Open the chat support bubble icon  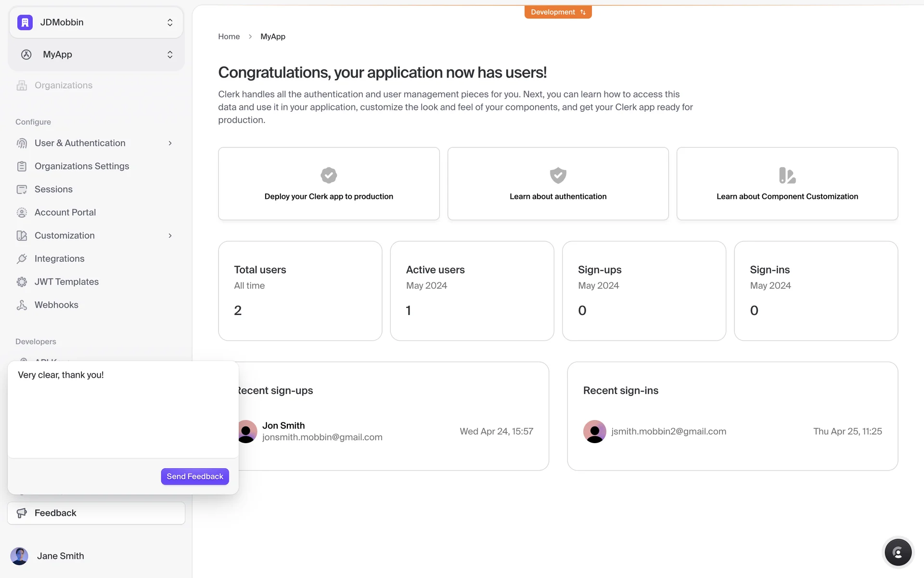(898, 552)
